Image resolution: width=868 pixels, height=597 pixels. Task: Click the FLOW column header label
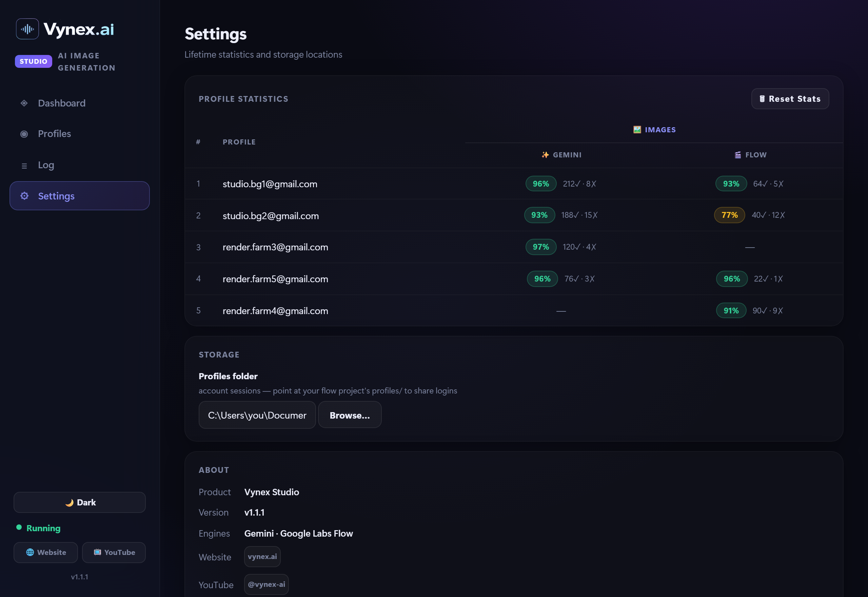pyautogui.click(x=756, y=155)
